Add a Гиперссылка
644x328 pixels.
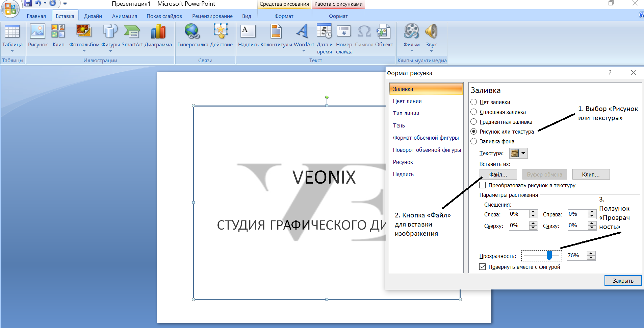pyautogui.click(x=192, y=36)
